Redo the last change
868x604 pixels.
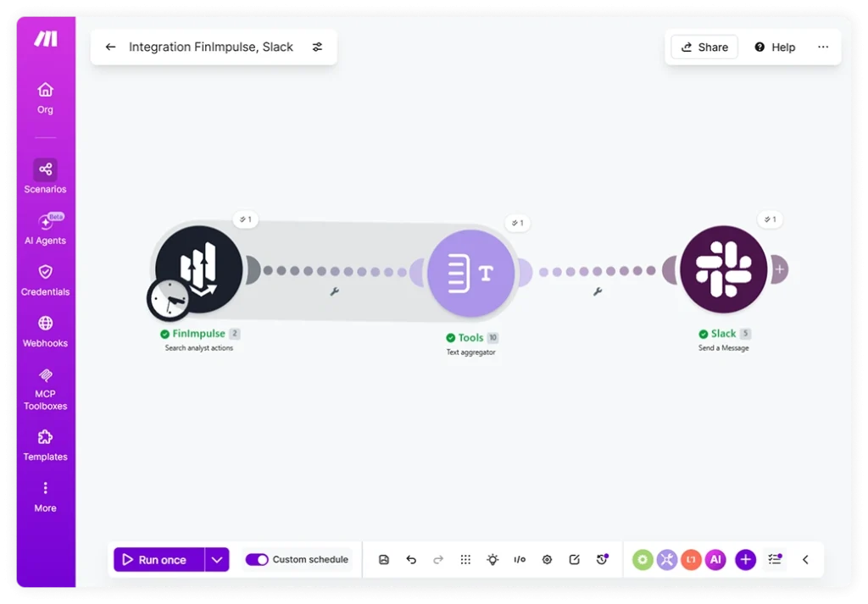438,560
